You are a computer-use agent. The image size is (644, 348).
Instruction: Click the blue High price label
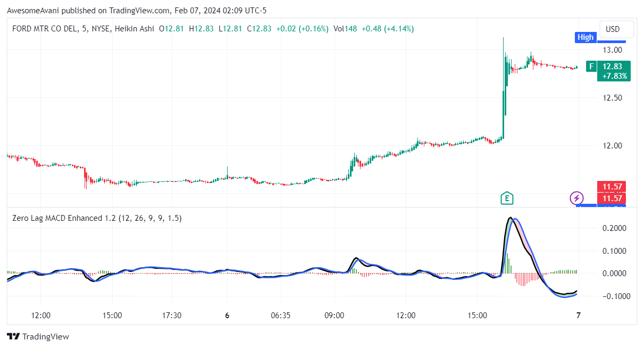[x=585, y=37]
